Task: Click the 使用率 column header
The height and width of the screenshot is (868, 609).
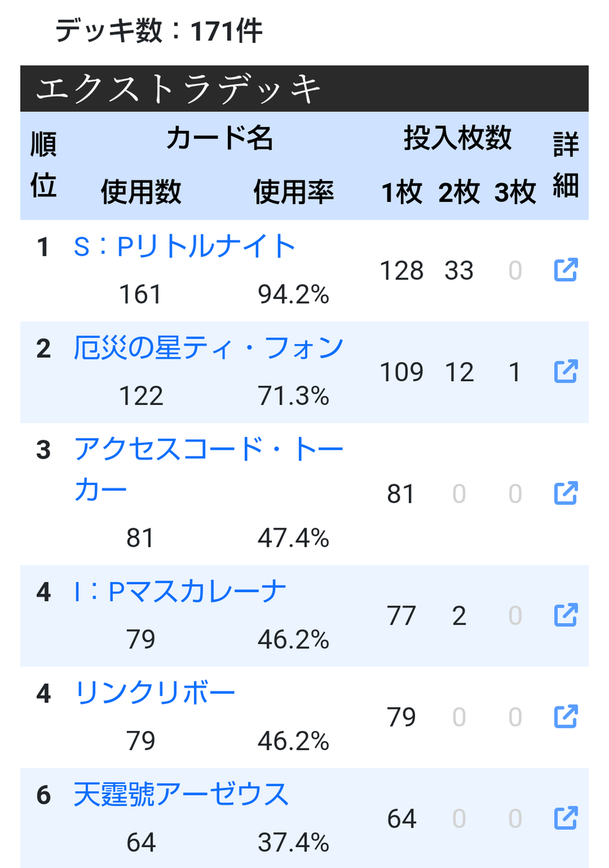Action: coord(294,193)
